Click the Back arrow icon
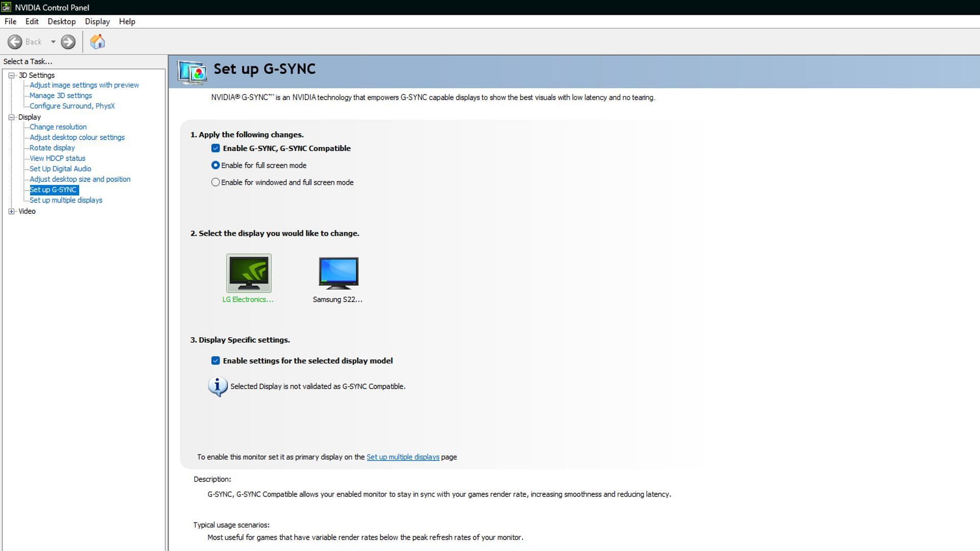 click(15, 42)
